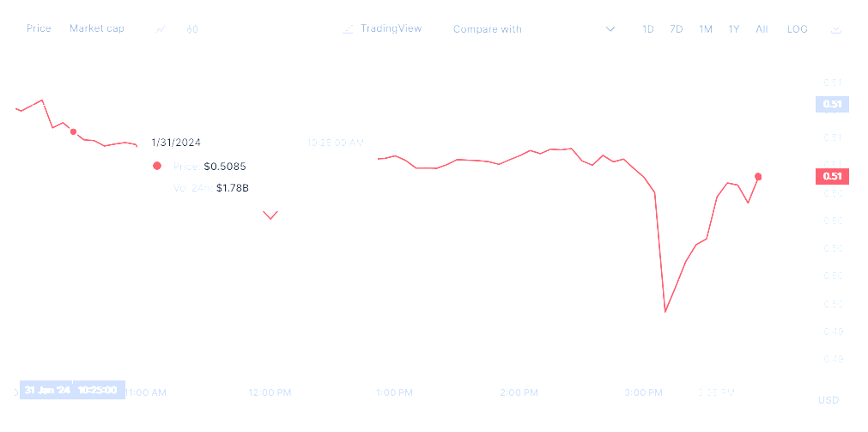The height and width of the screenshot is (432, 868).
Task: Show All time price history
Action: point(762,29)
